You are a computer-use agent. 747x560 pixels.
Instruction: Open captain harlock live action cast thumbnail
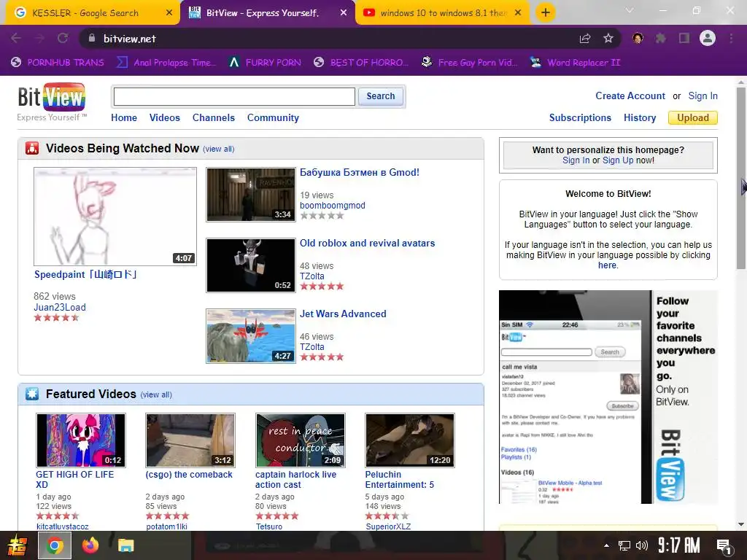[x=300, y=440]
